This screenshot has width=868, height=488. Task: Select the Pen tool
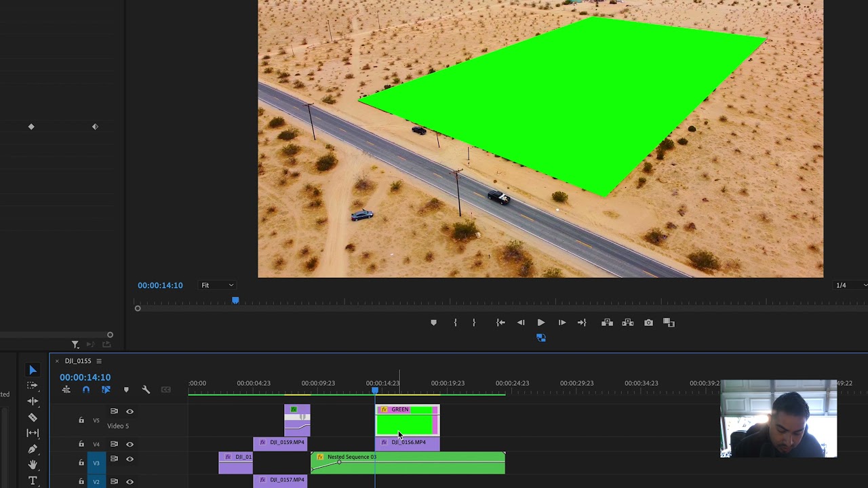pos(33,449)
